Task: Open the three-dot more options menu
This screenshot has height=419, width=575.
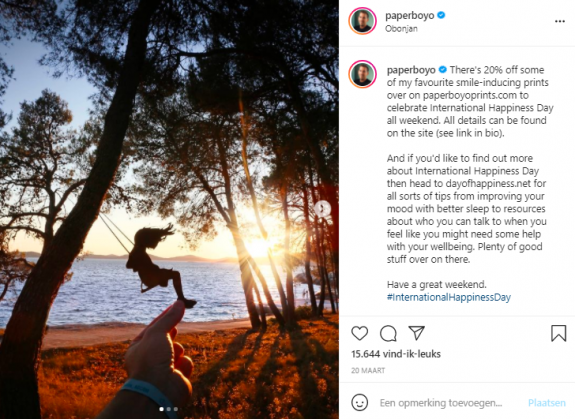Action: pos(560,21)
